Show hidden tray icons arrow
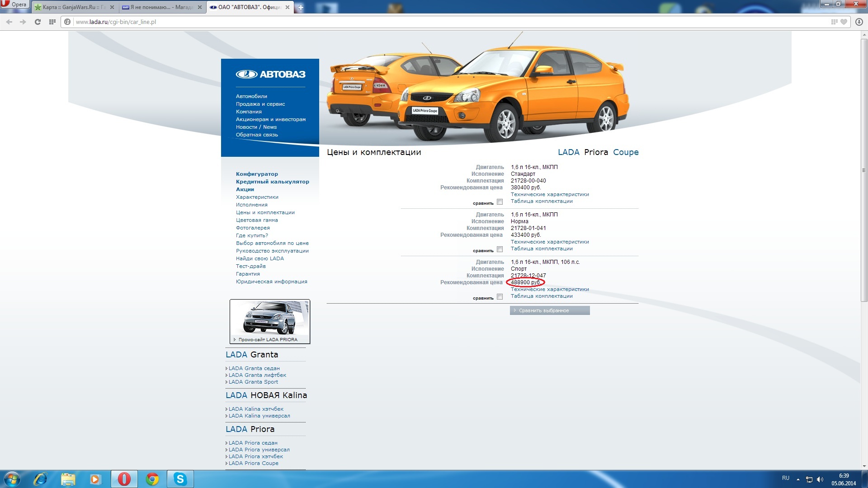This screenshot has height=488, width=868. tap(798, 479)
